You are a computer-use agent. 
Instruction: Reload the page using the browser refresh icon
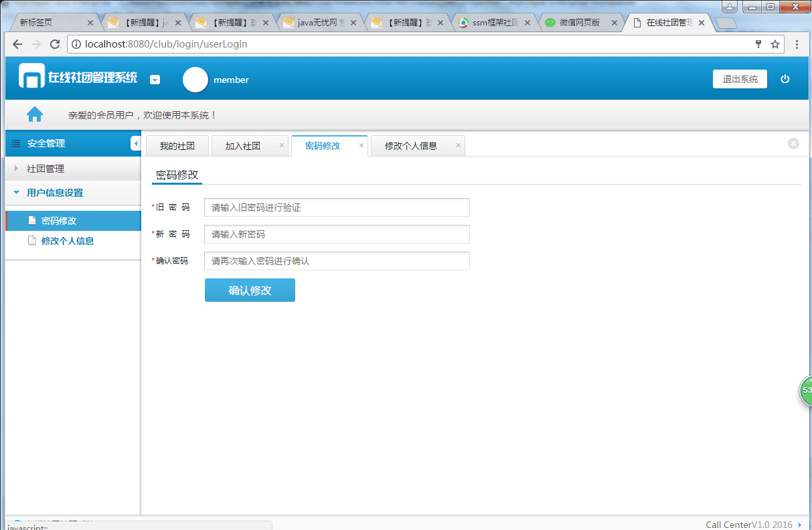point(55,44)
